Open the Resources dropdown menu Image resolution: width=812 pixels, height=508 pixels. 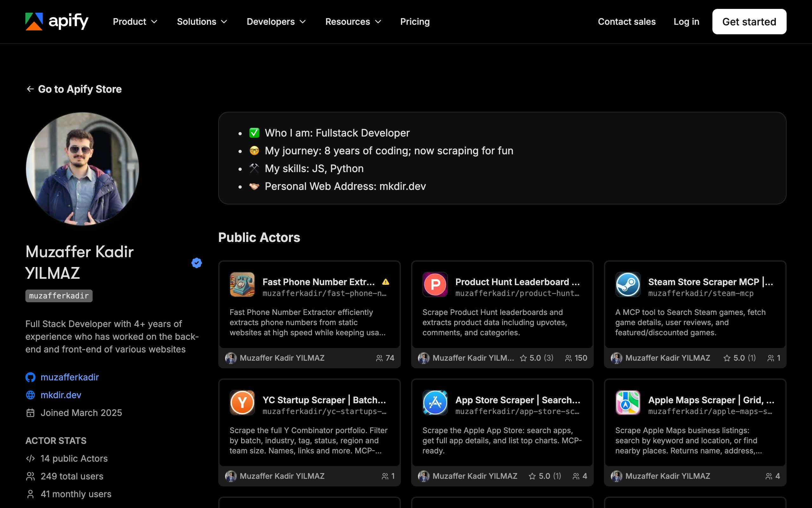pyautogui.click(x=353, y=22)
